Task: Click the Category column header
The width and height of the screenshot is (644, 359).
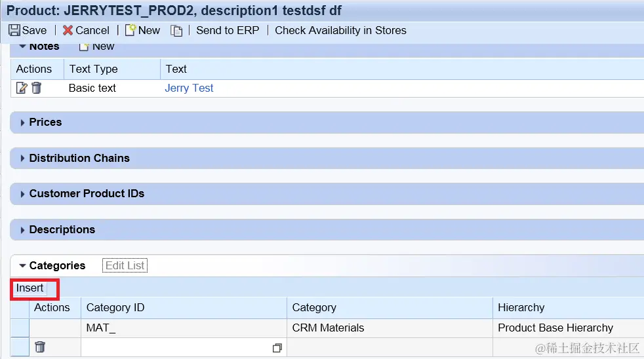Action: click(390, 308)
